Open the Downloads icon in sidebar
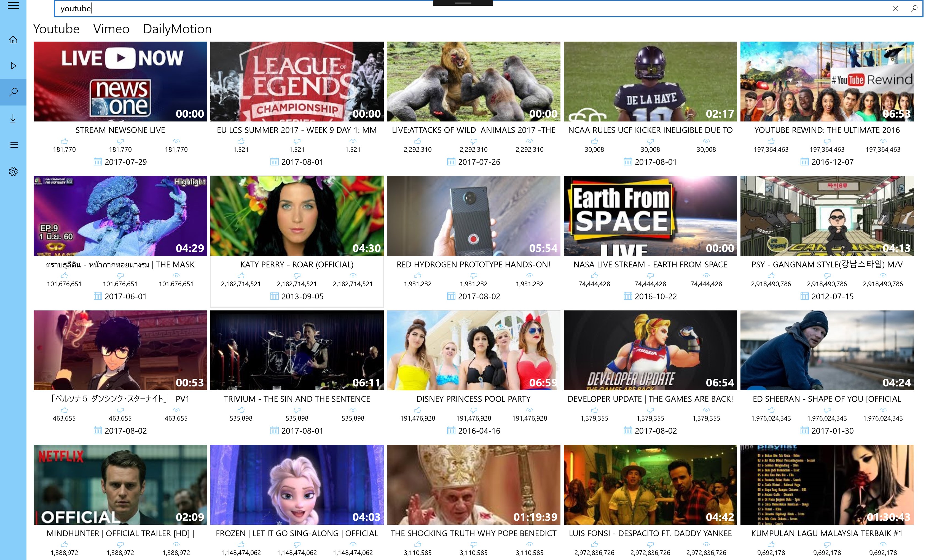Screen dimensions: 926x560 pyautogui.click(x=13, y=119)
